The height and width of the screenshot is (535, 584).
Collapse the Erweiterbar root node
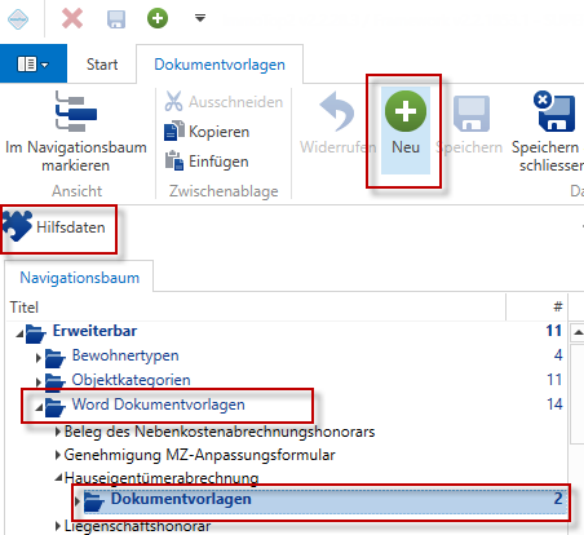click(x=20, y=333)
